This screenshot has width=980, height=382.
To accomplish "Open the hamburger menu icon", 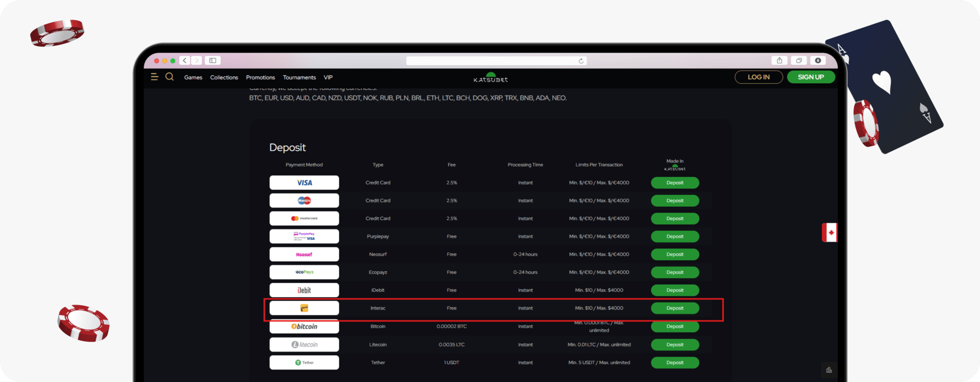I will pyautogui.click(x=155, y=77).
